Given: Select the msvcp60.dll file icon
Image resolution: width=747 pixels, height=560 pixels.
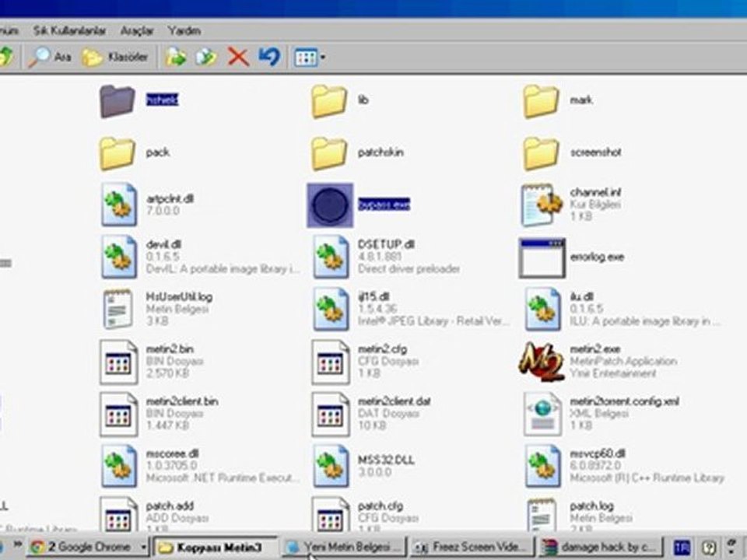Looking at the screenshot, I should [x=542, y=467].
